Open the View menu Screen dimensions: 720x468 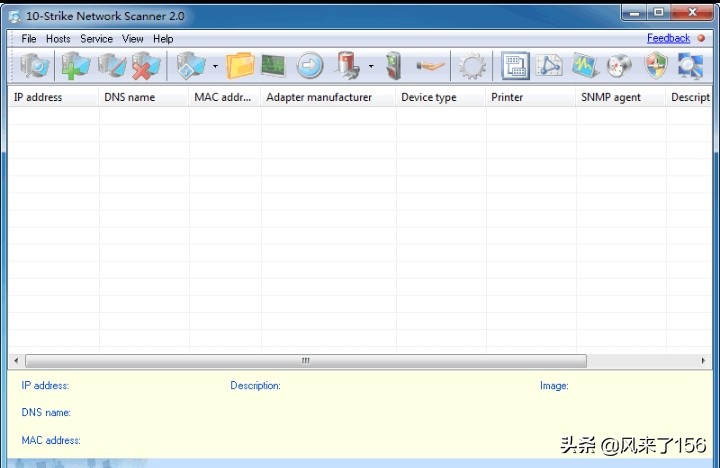point(133,39)
